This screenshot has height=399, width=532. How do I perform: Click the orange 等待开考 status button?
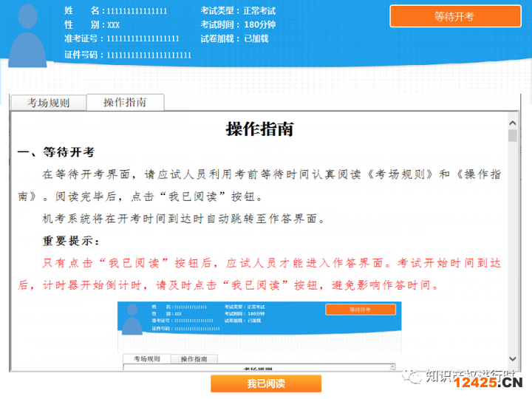[x=455, y=16]
